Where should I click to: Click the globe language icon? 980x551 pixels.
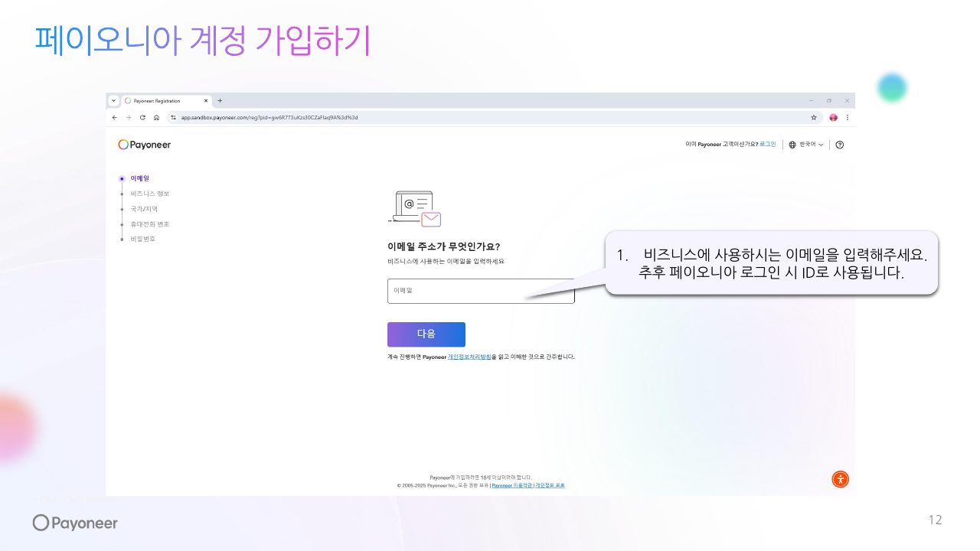[x=792, y=145]
